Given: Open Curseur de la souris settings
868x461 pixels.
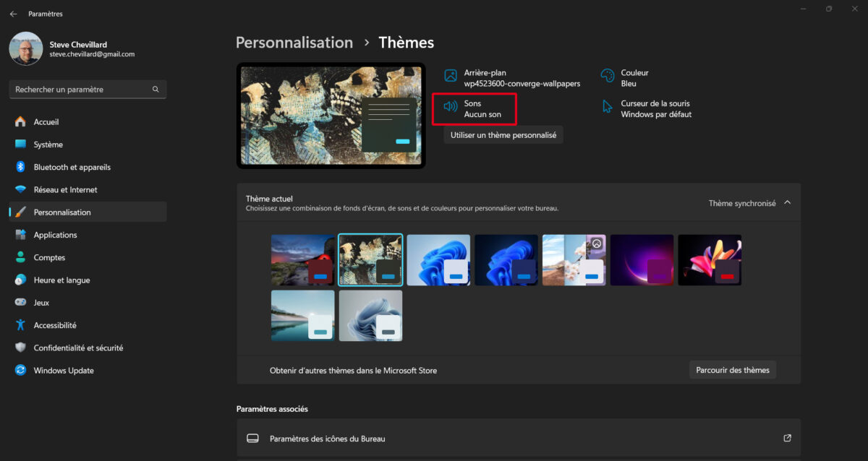Looking at the screenshot, I should coord(647,108).
